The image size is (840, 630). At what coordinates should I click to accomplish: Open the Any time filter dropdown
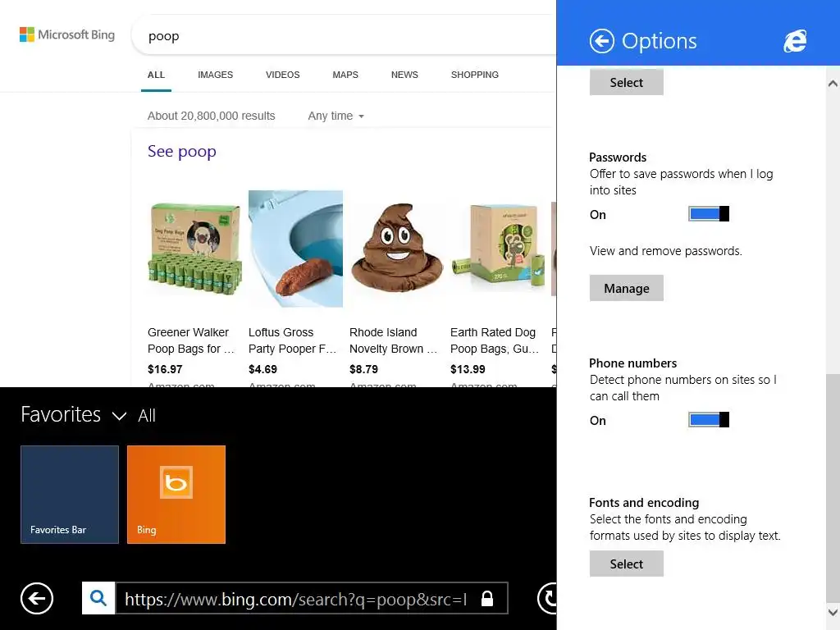coord(336,116)
